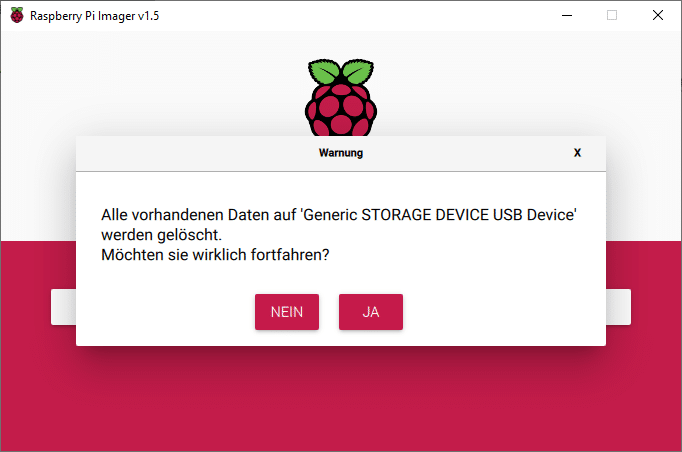Click the Warnung dialog title

(340, 153)
